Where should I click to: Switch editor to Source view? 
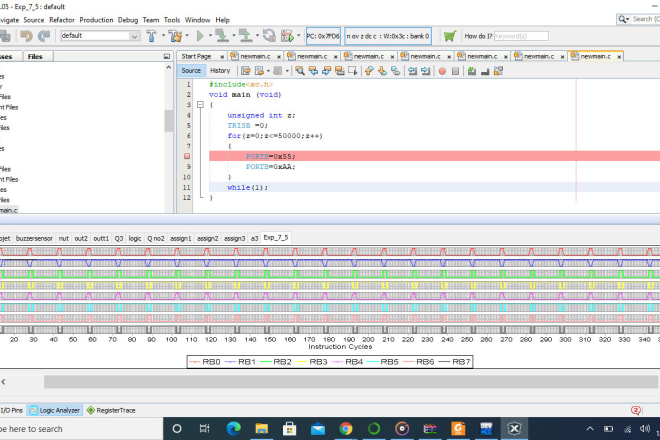pyautogui.click(x=191, y=71)
